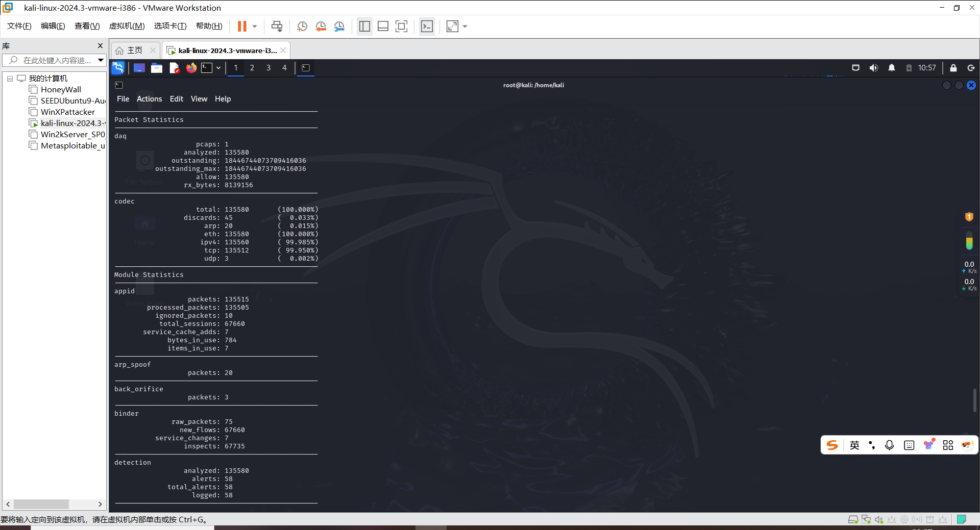
Task: Launch the terminal emulator from Kali panel
Action: [x=207, y=68]
